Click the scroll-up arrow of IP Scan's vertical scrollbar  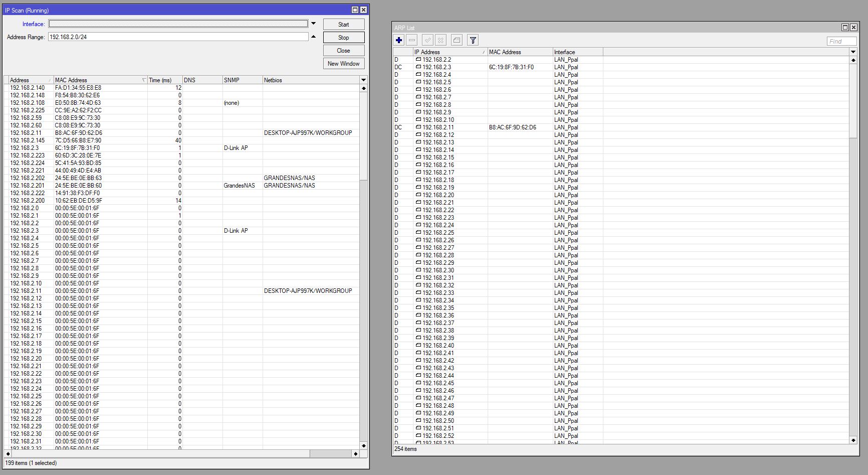pyautogui.click(x=364, y=88)
